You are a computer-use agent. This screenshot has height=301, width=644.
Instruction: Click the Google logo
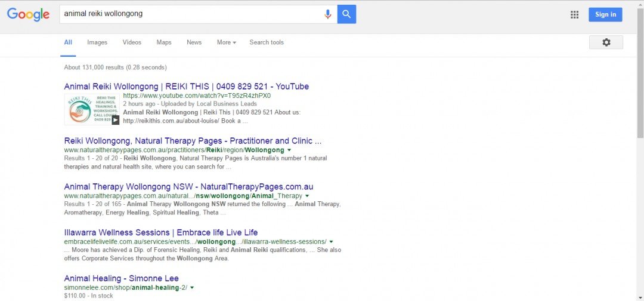tap(28, 14)
